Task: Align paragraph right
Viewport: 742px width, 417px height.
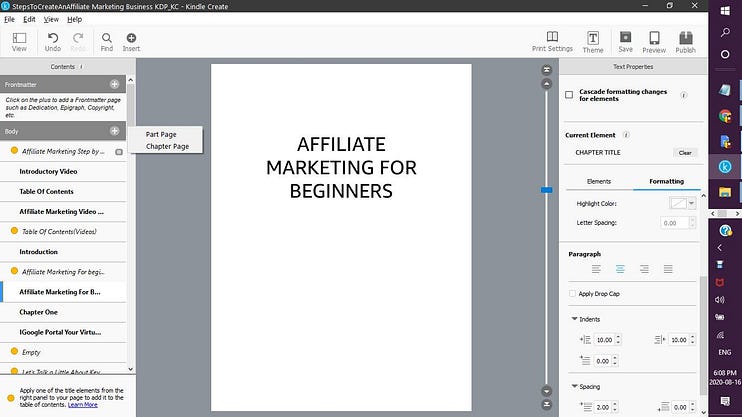Action: point(644,269)
